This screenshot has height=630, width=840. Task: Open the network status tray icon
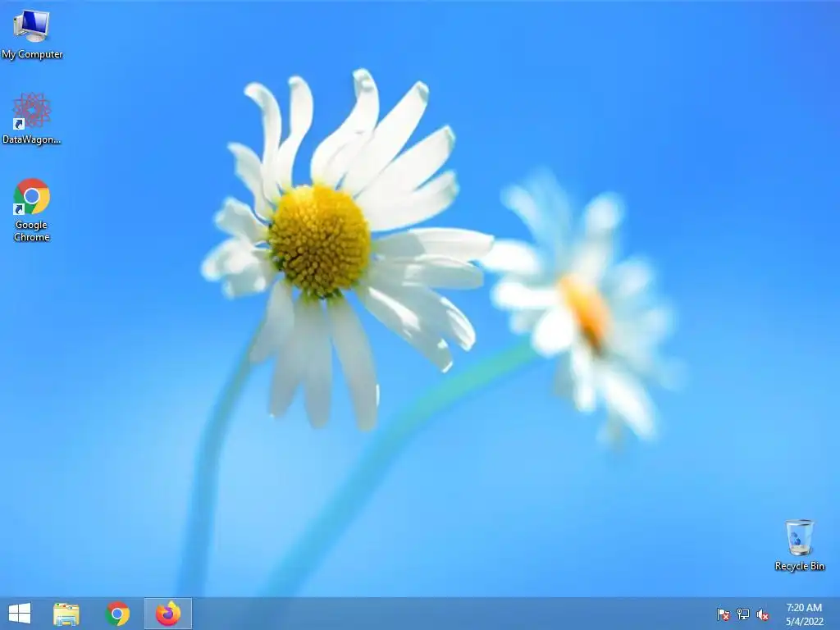tap(743, 614)
